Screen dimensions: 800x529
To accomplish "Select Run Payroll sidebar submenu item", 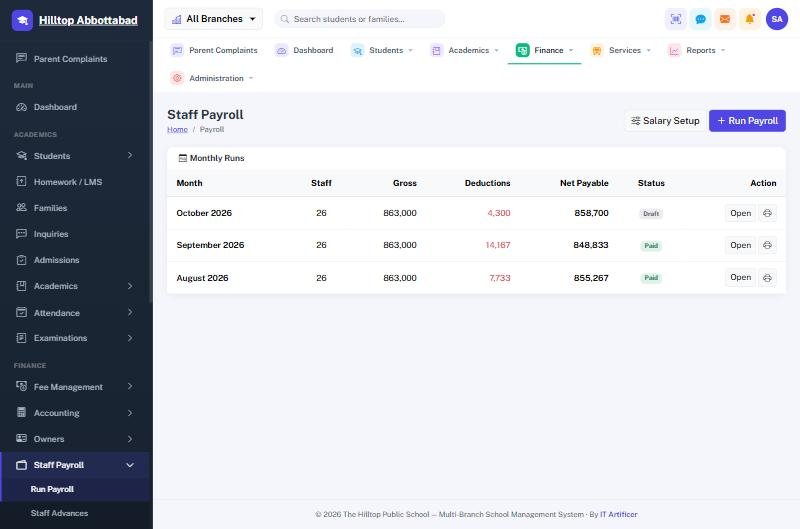I will pyautogui.click(x=52, y=489).
